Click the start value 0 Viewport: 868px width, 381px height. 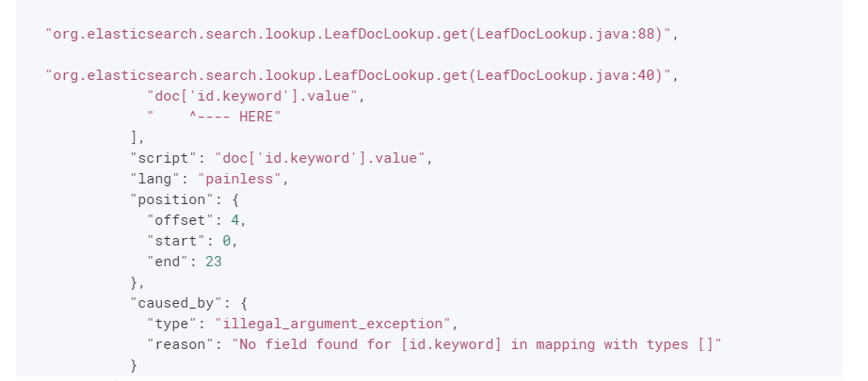226,241
